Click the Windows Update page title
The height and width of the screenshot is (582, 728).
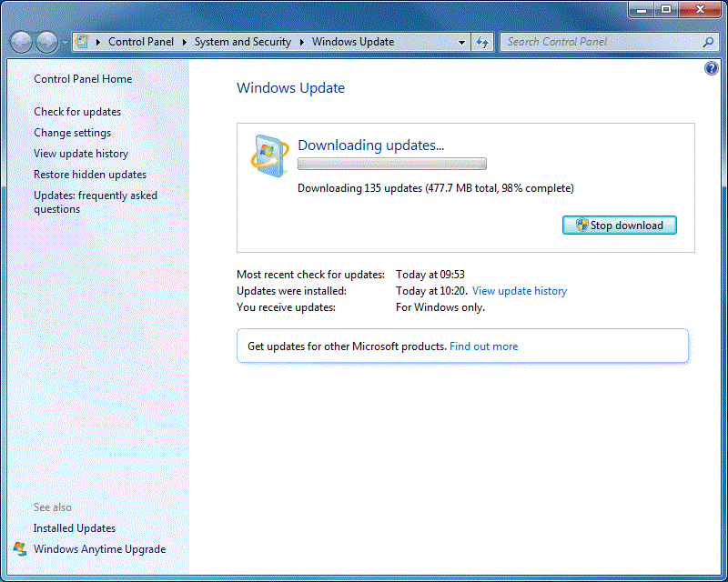coord(290,87)
